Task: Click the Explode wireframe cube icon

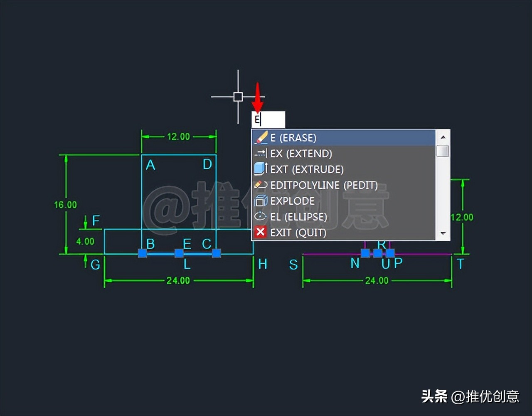Action: pyautogui.click(x=261, y=201)
